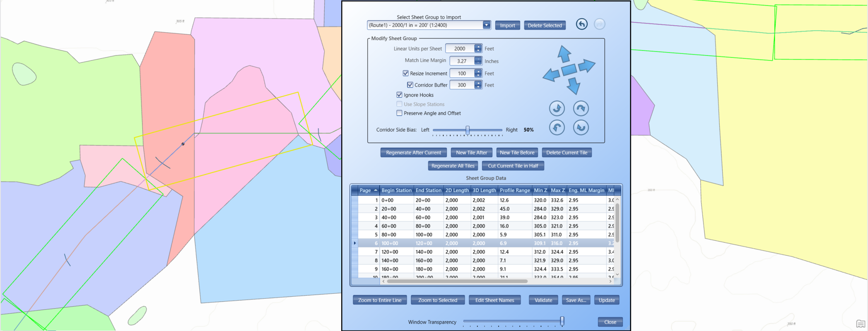Rotate tile clockwise using arrow arcing over top
Image resolution: width=868 pixels, height=331 pixels.
(581, 108)
